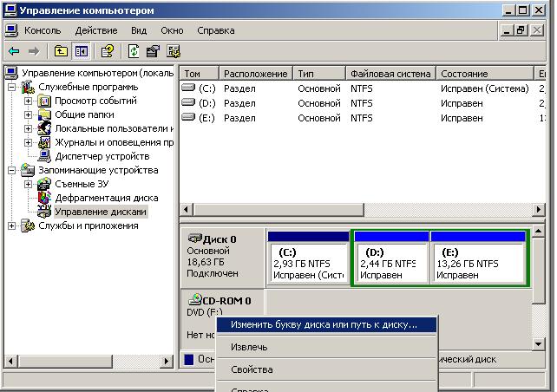The height and width of the screenshot is (392, 557).
Task: Click the Shared Folders icon in tree
Action: point(44,114)
